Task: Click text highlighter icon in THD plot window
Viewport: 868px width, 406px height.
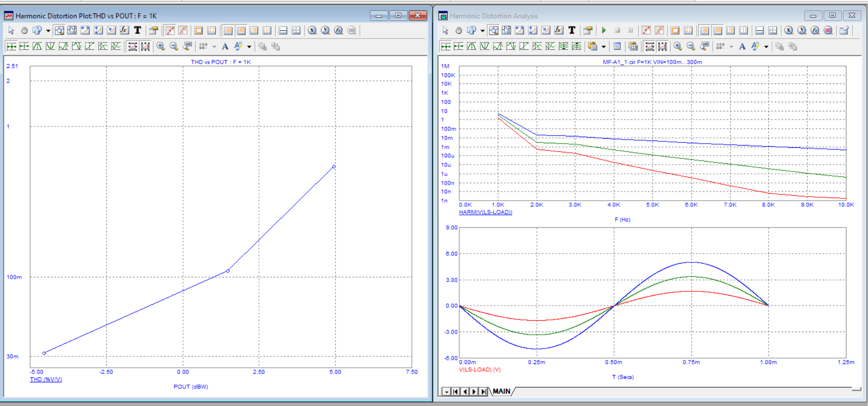Action: pos(238,46)
